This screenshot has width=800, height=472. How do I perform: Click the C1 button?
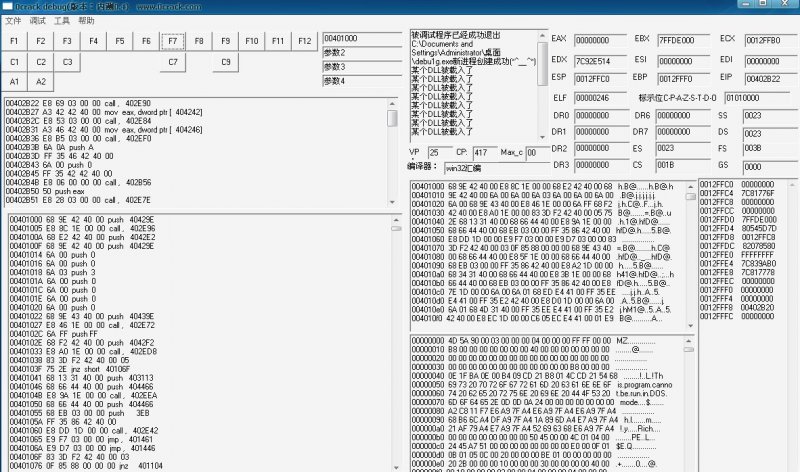coord(14,62)
